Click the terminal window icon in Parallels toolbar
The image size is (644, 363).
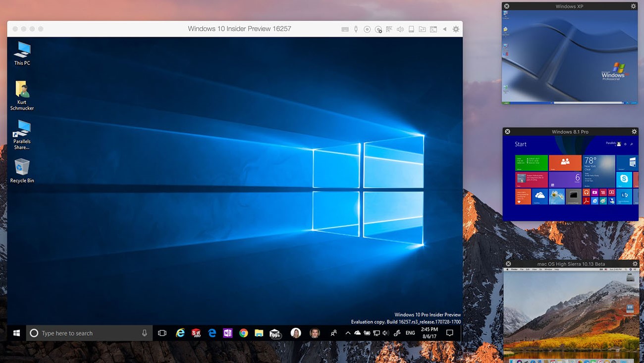[433, 29]
